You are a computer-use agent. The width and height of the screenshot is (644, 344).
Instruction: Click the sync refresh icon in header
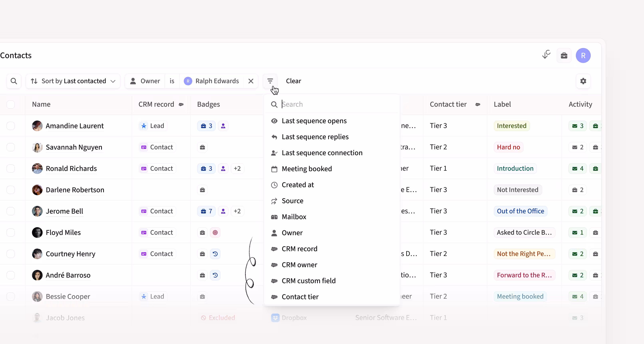[546, 55]
